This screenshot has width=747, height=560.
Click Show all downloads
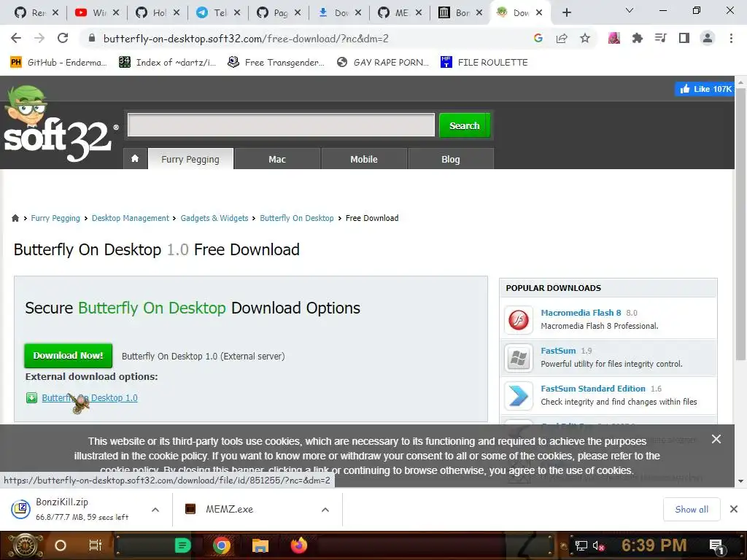click(x=692, y=510)
